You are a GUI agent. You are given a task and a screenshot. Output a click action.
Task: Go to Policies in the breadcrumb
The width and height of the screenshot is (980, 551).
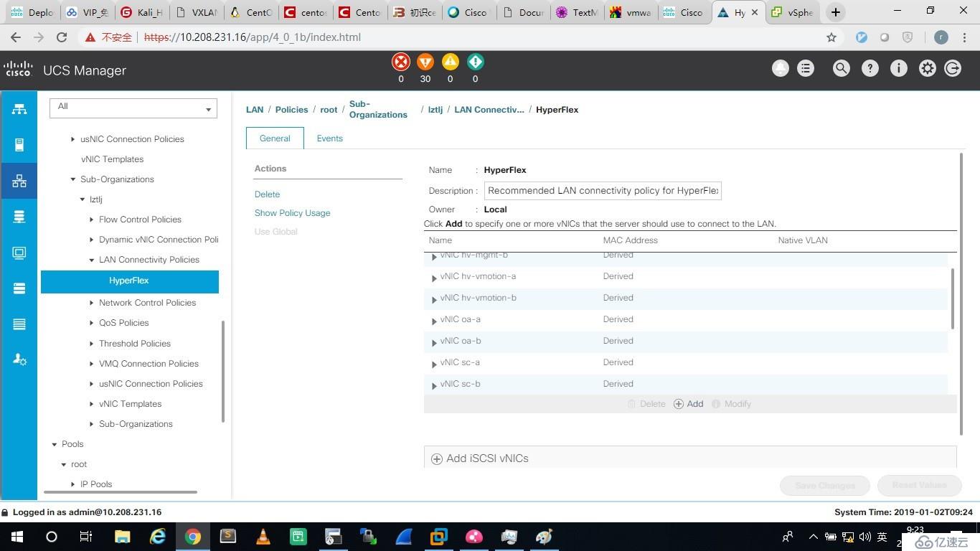(x=291, y=110)
